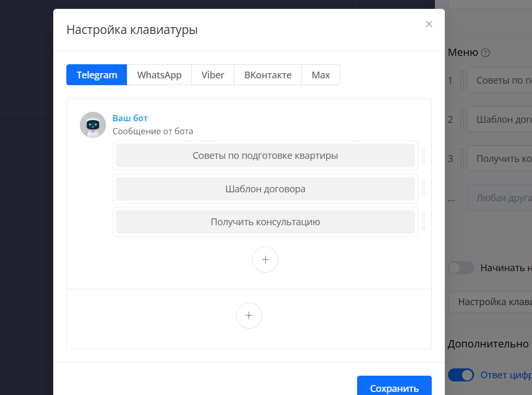Toggle the Начинать switch

[x=460, y=268]
